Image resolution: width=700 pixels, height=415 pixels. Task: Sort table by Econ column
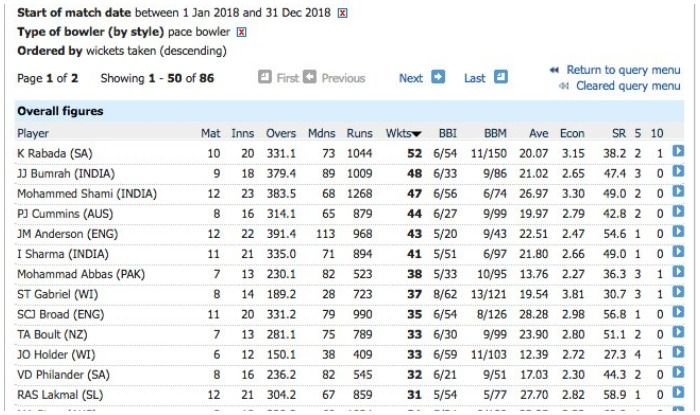tap(572, 133)
